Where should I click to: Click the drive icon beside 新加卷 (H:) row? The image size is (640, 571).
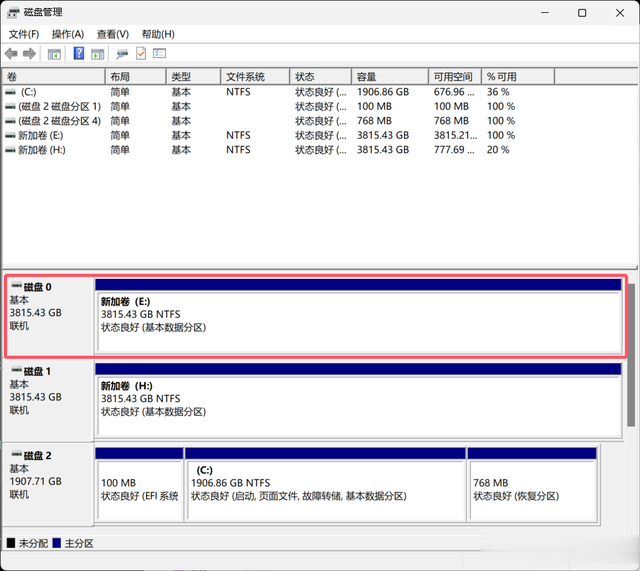click(x=10, y=150)
